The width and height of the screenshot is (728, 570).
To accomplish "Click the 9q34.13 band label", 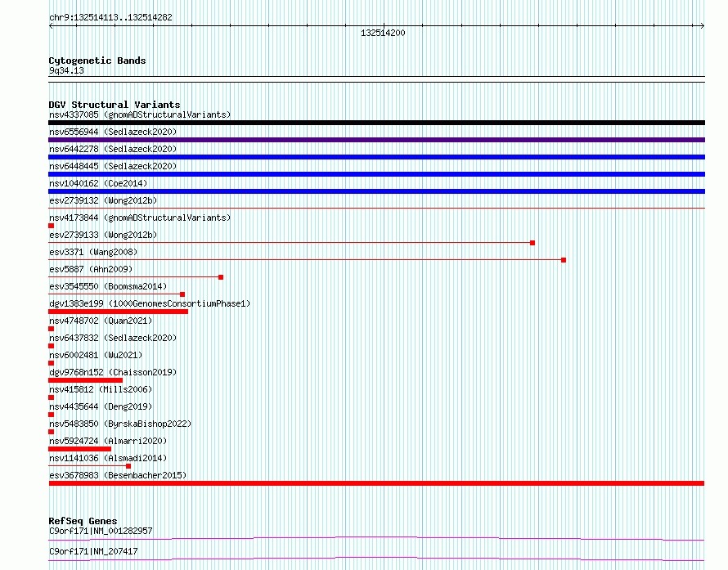I will (66, 70).
